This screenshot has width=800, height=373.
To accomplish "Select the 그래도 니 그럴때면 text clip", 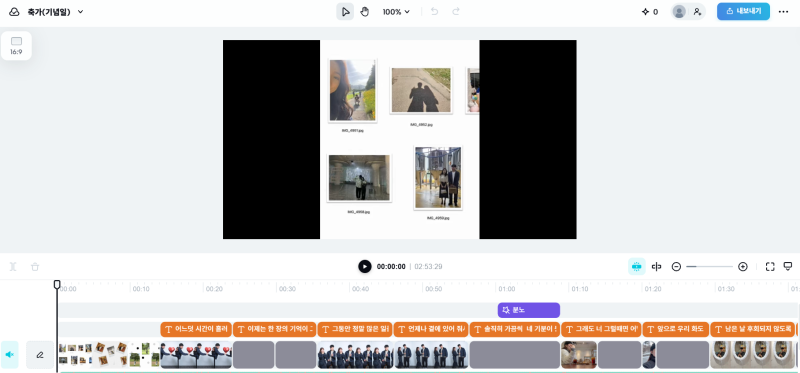I will 601,329.
